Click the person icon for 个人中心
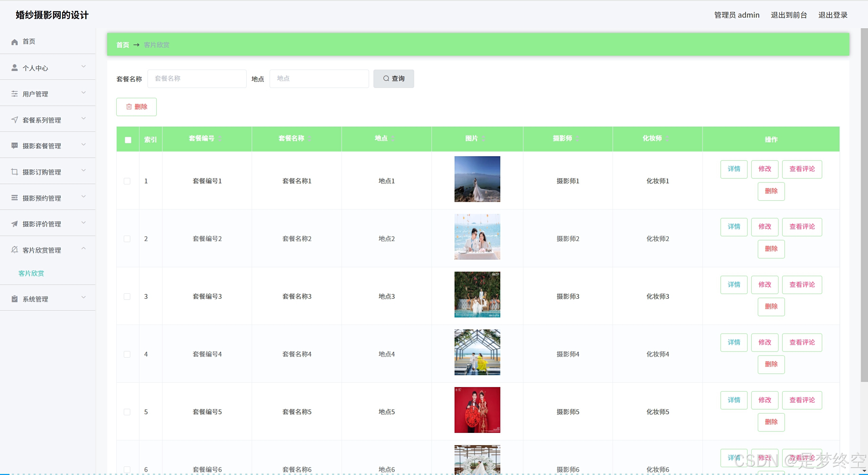 click(x=15, y=68)
